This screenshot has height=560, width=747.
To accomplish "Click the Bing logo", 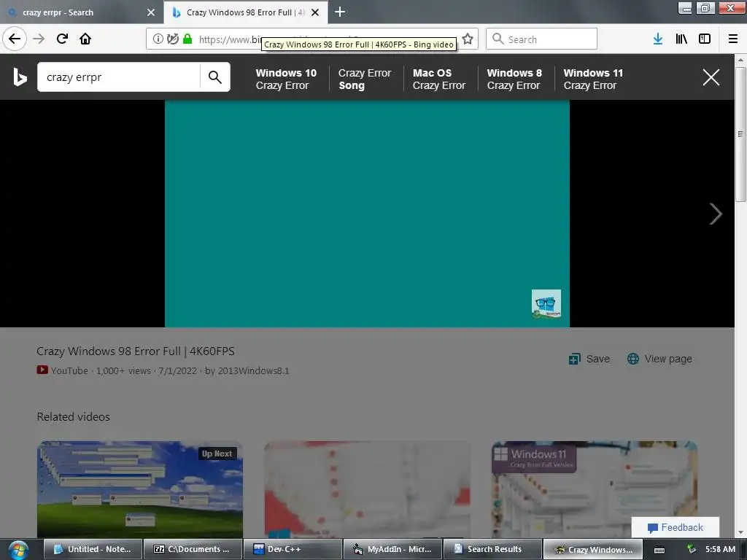I will click(x=20, y=77).
